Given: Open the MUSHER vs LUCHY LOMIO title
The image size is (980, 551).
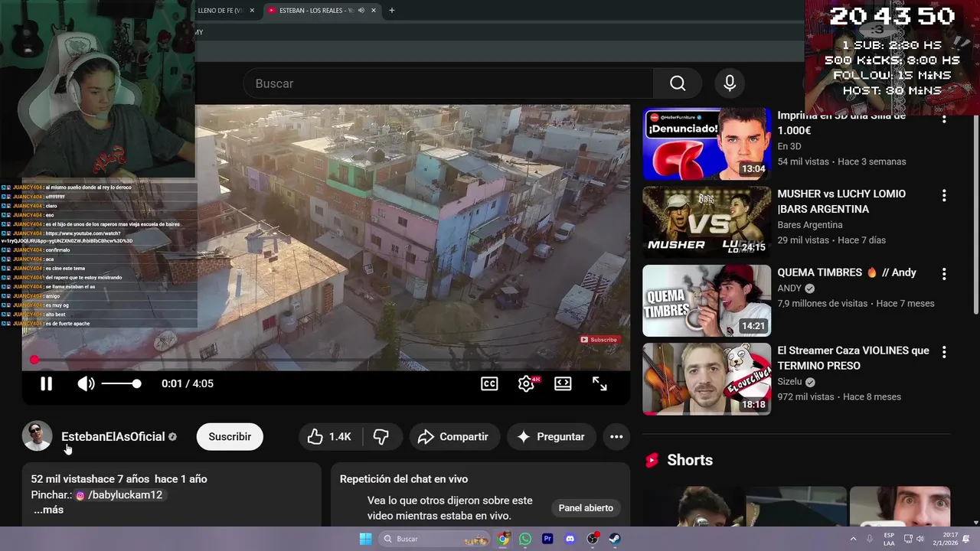Looking at the screenshot, I should pyautogui.click(x=841, y=201).
